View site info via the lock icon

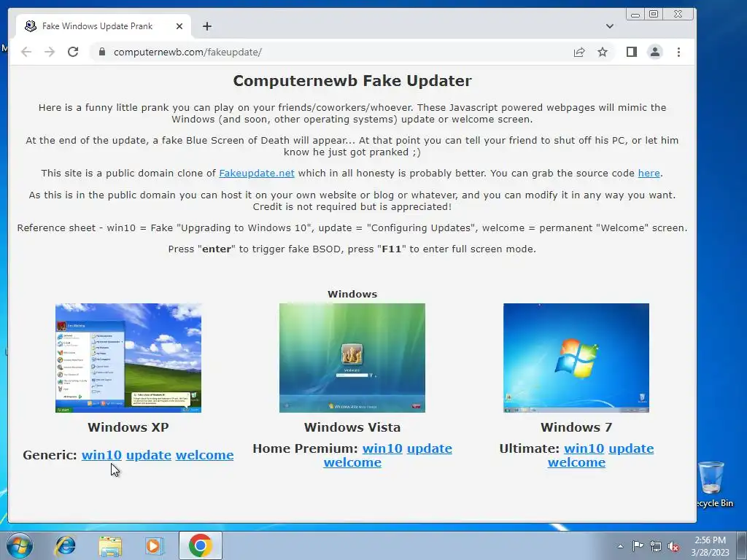click(x=102, y=52)
